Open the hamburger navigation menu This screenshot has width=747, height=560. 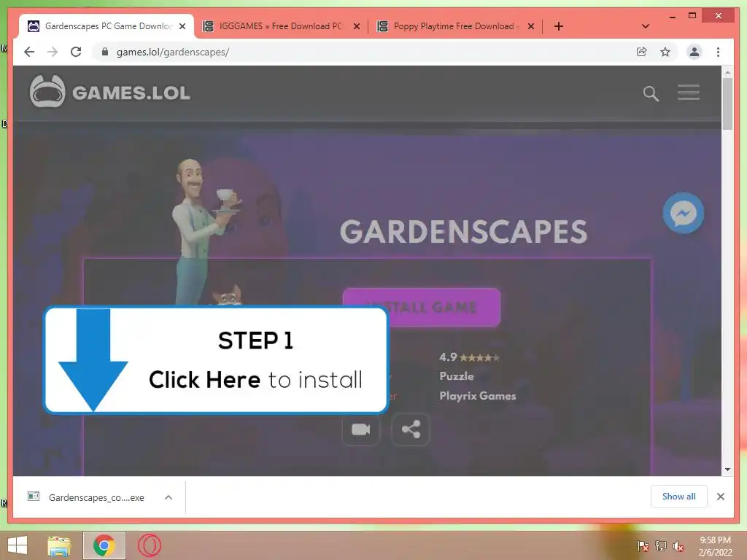click(x=689, y=93)
